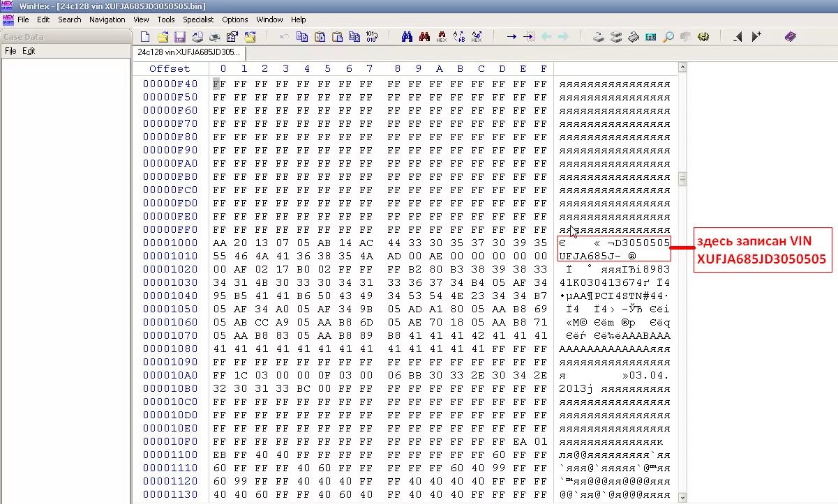Viewport: 838px width, 504px height.
Task: Click offset row 00001100
Action: (171, 455)
